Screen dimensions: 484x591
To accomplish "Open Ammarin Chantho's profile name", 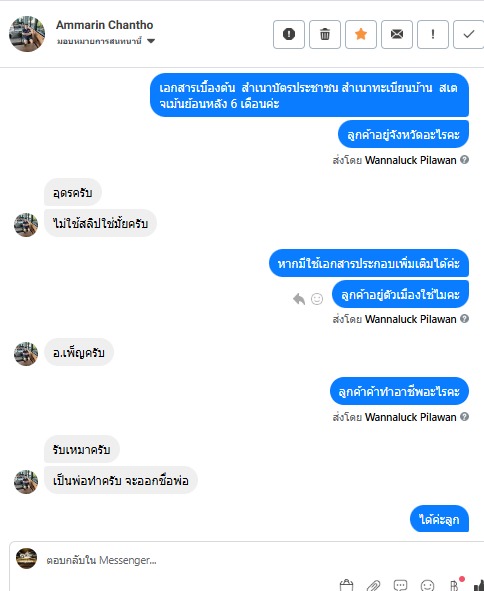I will [x=104, y=25].
